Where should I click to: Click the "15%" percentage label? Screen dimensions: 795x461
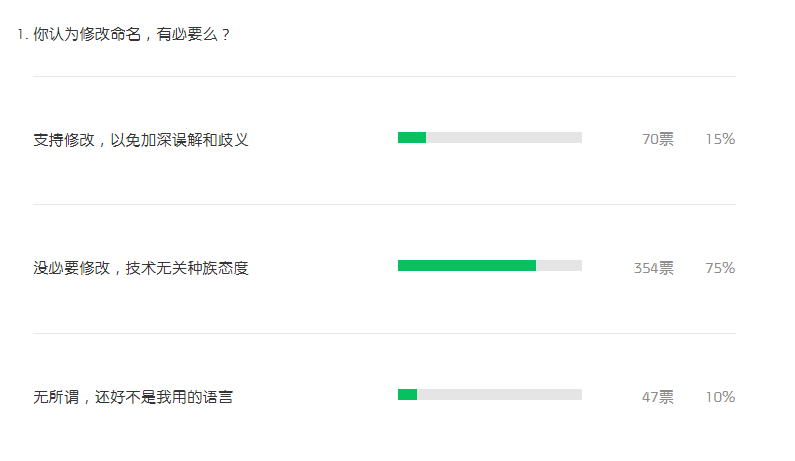click(720, 140)
